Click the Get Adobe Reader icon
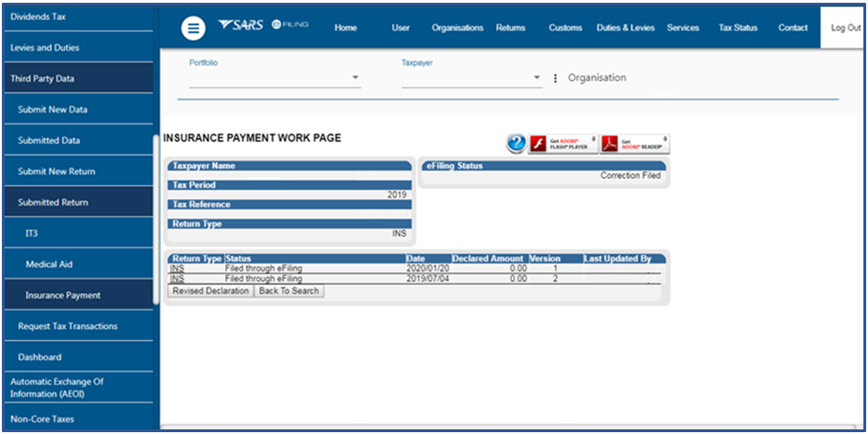Viewport: 868px width, 434px height. pyautogui.click(x=635, y=144)
